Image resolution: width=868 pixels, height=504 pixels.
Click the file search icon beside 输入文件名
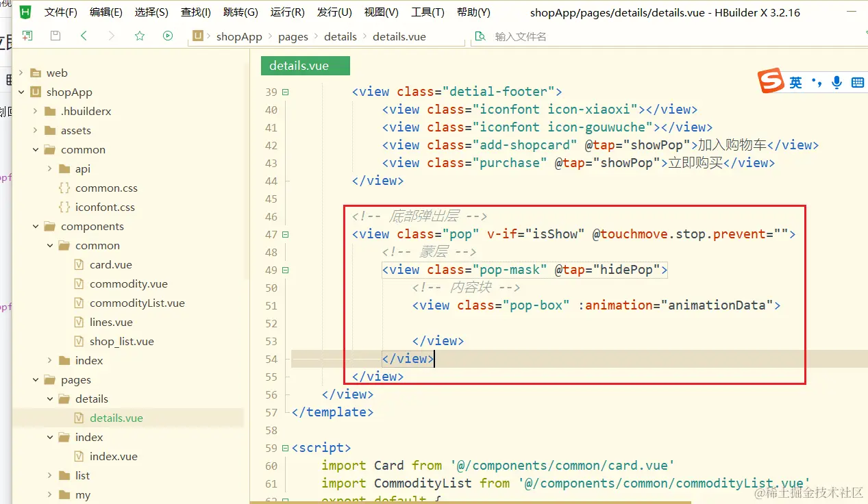coord(480,36)
